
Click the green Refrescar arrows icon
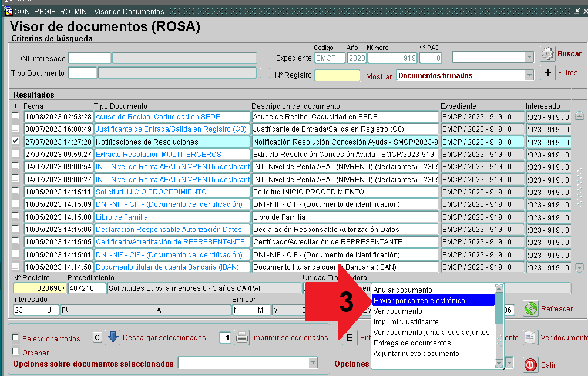531,309
